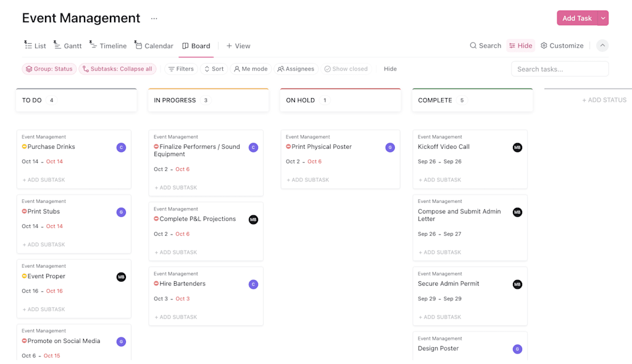This screenshot has height=364, width=632.
Task: Open the Subtasks: Collapse all selector
Action: [x=117, y=69]
